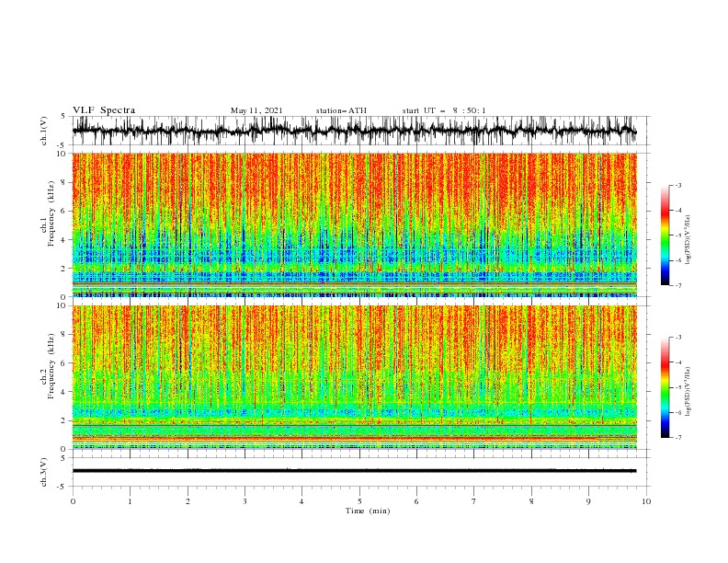
Task: Click time axis tick label '0'
Action: (73, 501)
